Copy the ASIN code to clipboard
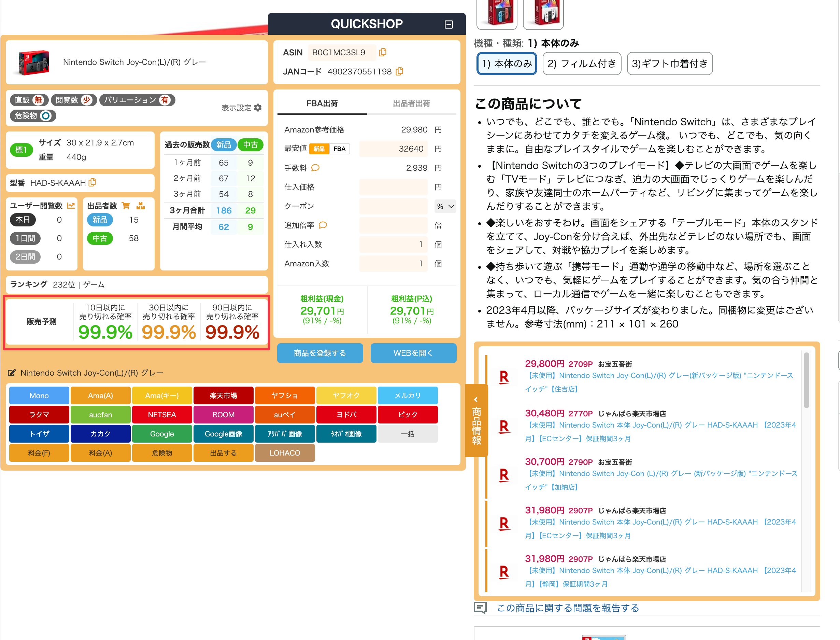 [383, 52]
